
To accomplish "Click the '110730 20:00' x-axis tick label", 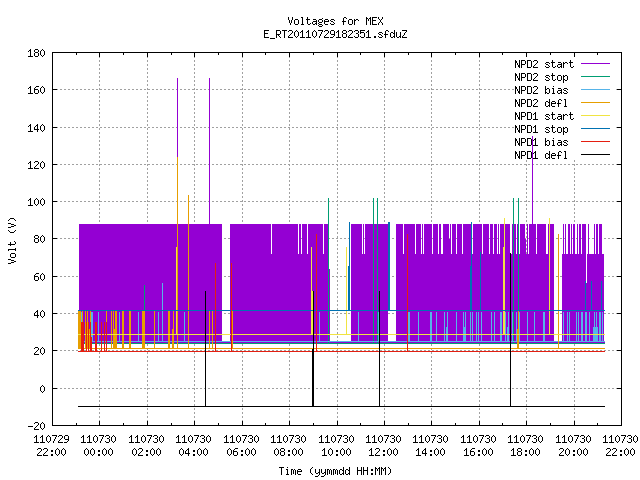I will (x=573, y=446).
